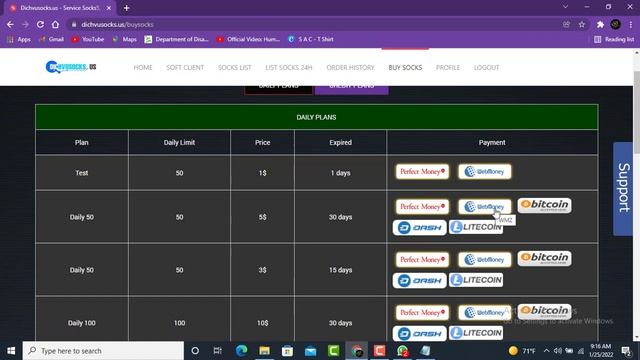Image resolution: width=640 pixels, height=360 pixels.
Task: Open tab search dropdown arrow
Action: (x=565, y=7)
